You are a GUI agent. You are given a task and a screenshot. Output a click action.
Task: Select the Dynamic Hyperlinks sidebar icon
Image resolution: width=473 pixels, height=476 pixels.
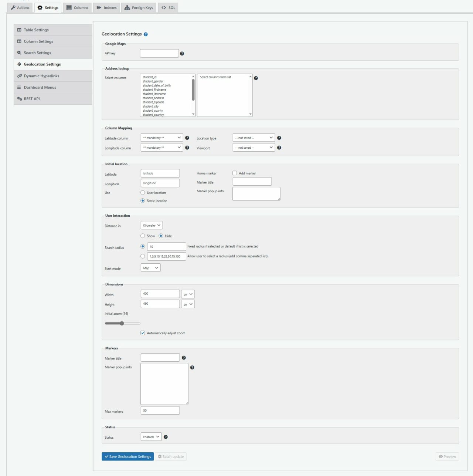(20, 76)
